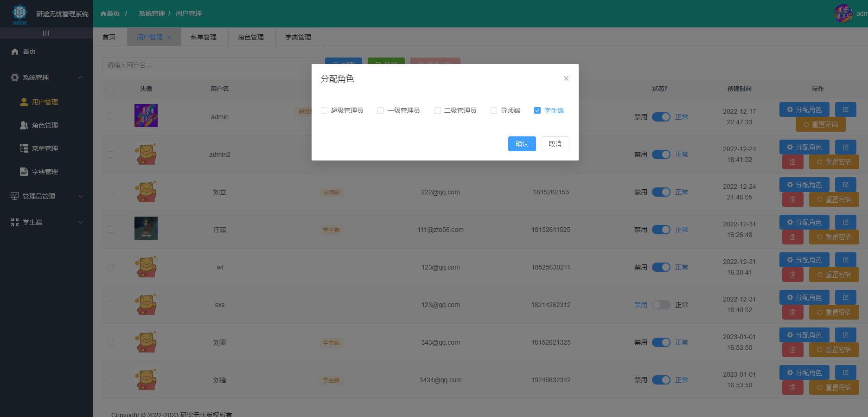Click delete trash icon for 刘亚
Image resolution: width=868 pixels, height=417 pixels.
793,350
